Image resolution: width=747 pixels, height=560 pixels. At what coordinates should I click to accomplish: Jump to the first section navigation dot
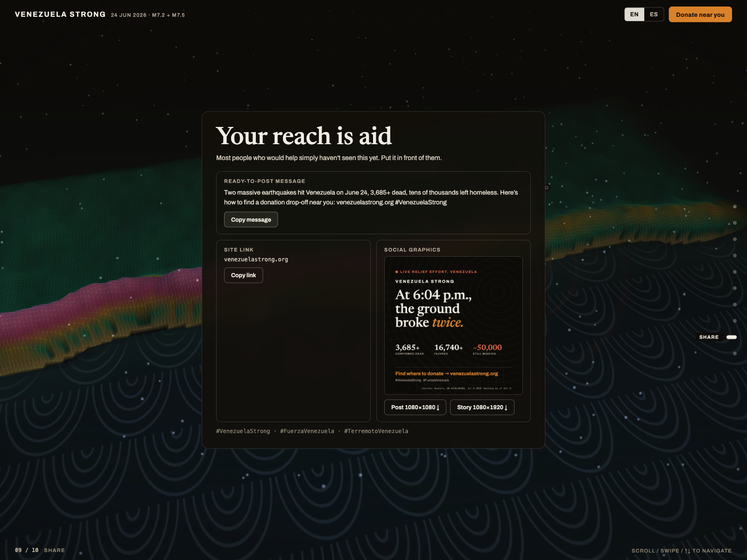735,206
